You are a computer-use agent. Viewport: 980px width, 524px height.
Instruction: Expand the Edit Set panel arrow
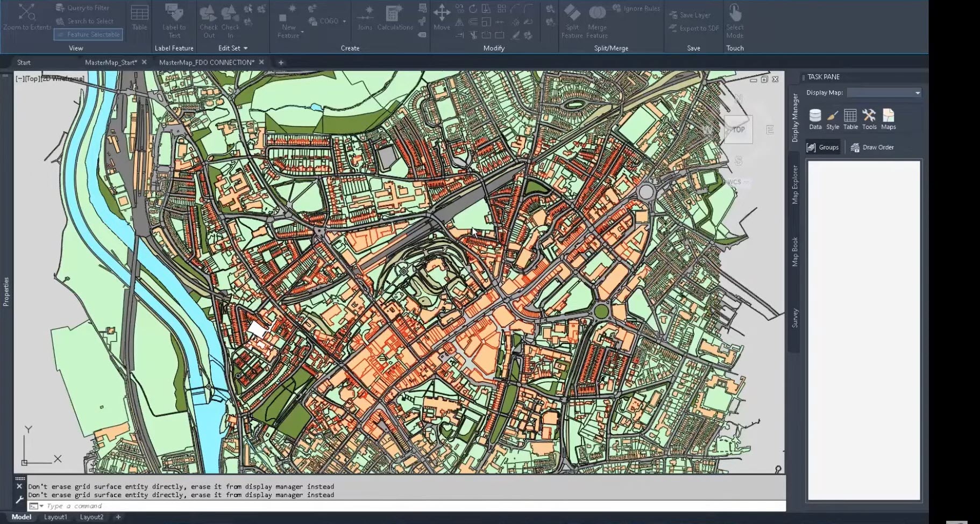(246, 48)
